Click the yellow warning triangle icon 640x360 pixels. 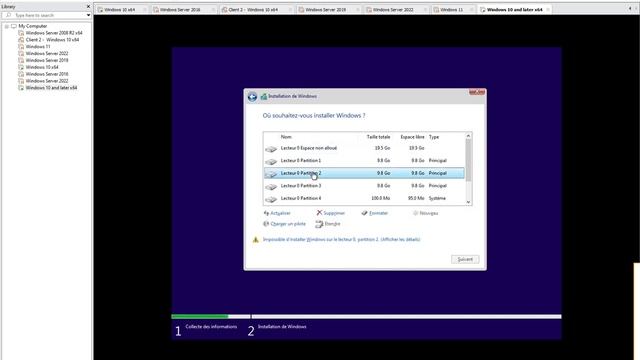pos(256,240)
